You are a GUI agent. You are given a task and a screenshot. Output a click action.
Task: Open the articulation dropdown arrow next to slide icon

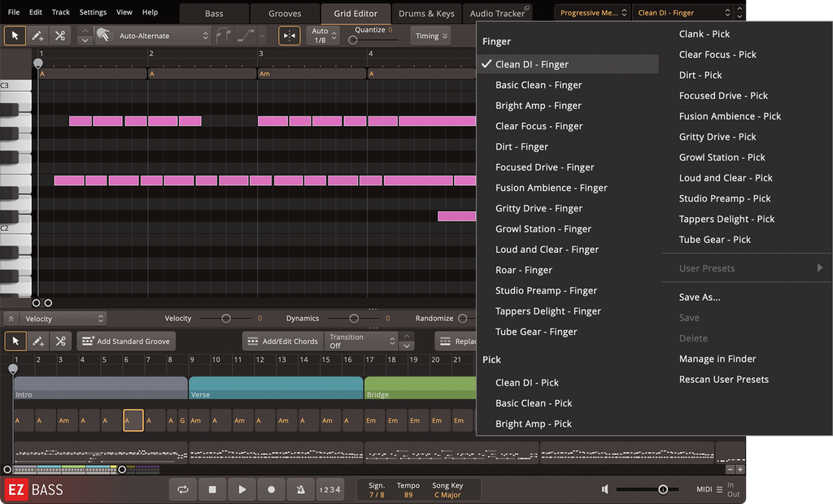point(262,36)
